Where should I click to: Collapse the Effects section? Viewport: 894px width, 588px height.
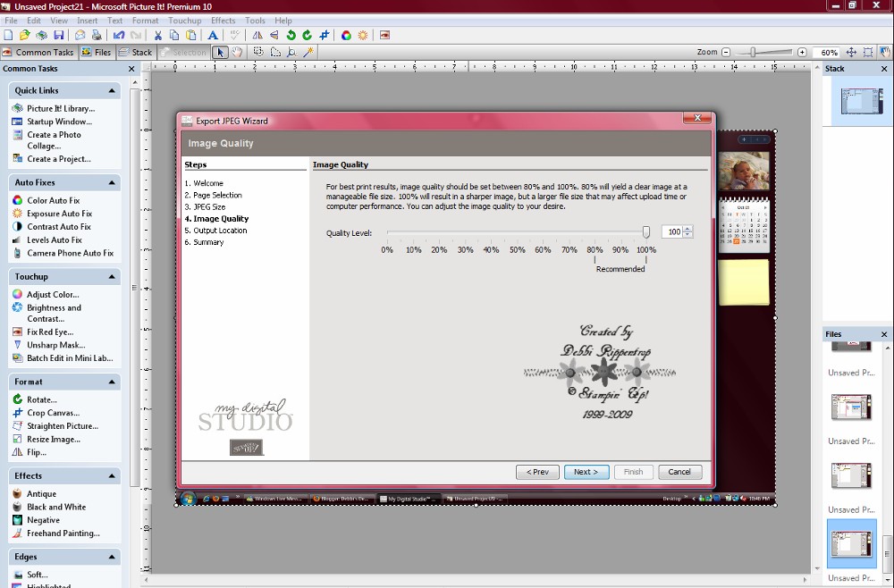(112, 475)
